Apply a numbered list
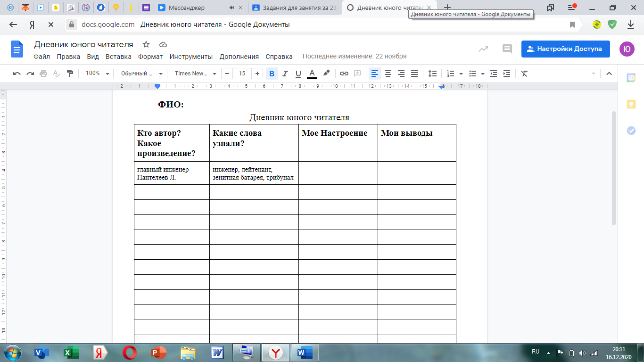644x362 pixels. point(451,74)
